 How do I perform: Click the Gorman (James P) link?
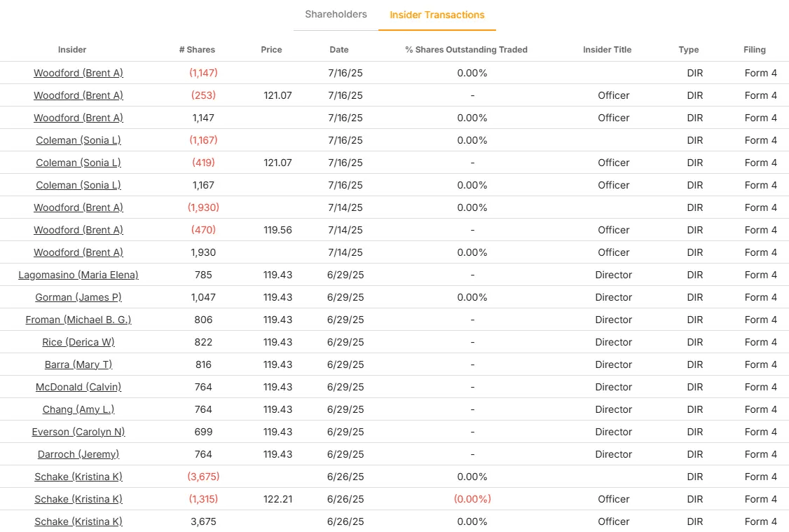(x=78, y=297)
